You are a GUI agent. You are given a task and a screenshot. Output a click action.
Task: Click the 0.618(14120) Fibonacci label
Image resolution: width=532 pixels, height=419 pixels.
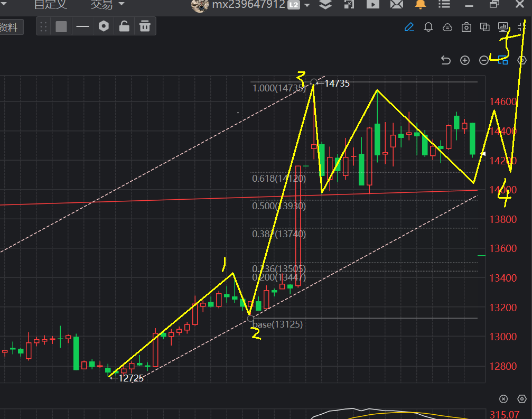(279, 179)
